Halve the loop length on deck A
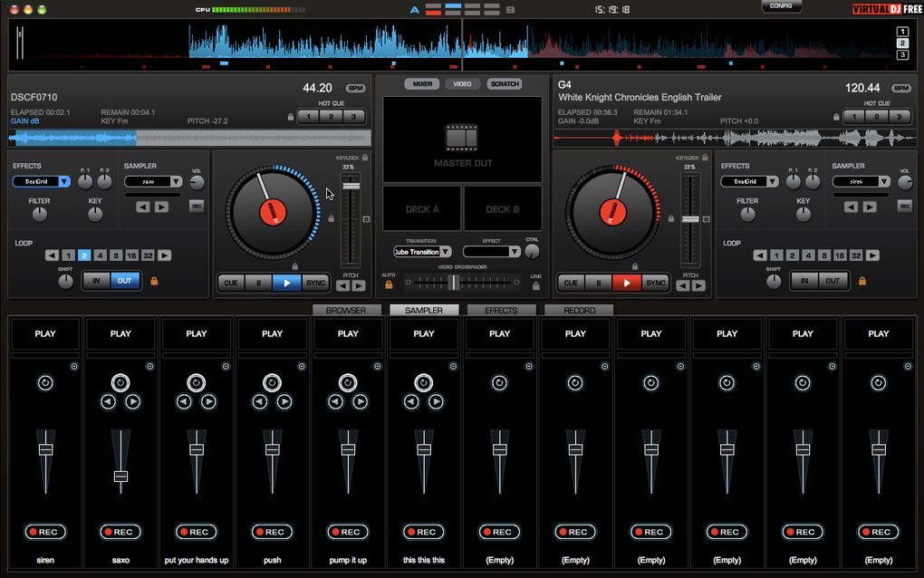 (x=52, y=255)
